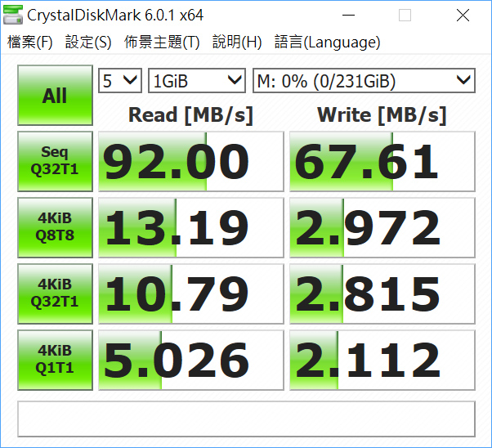Start the Seq Q32T1 test
The image size is (492, 448).
click(x=55, y=161)
